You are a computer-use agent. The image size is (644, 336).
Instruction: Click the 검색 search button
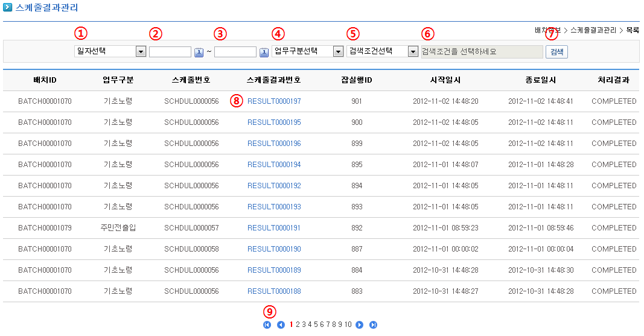556,52
